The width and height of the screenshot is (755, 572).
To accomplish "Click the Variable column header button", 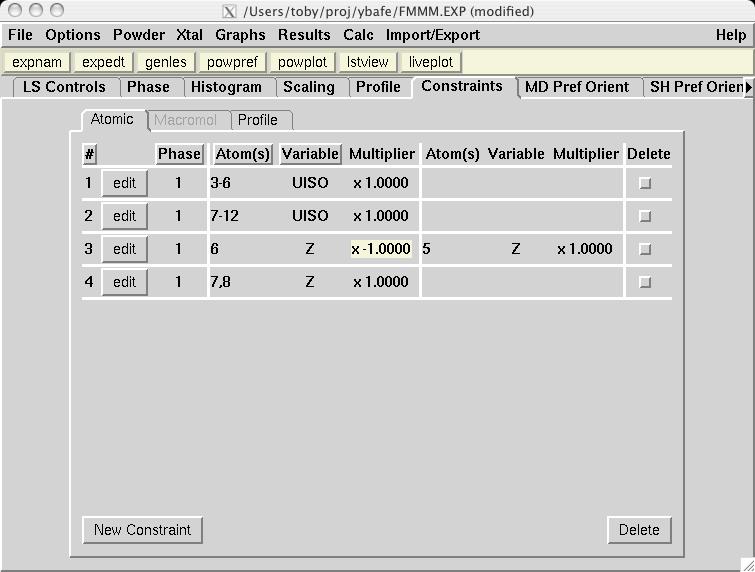I will [x=310, y=154].
